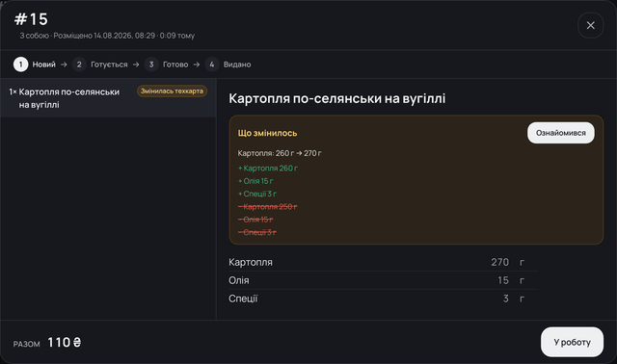The image size is (617, 364).
Task: Click the order number '#15' header
Action: (31, 19)
